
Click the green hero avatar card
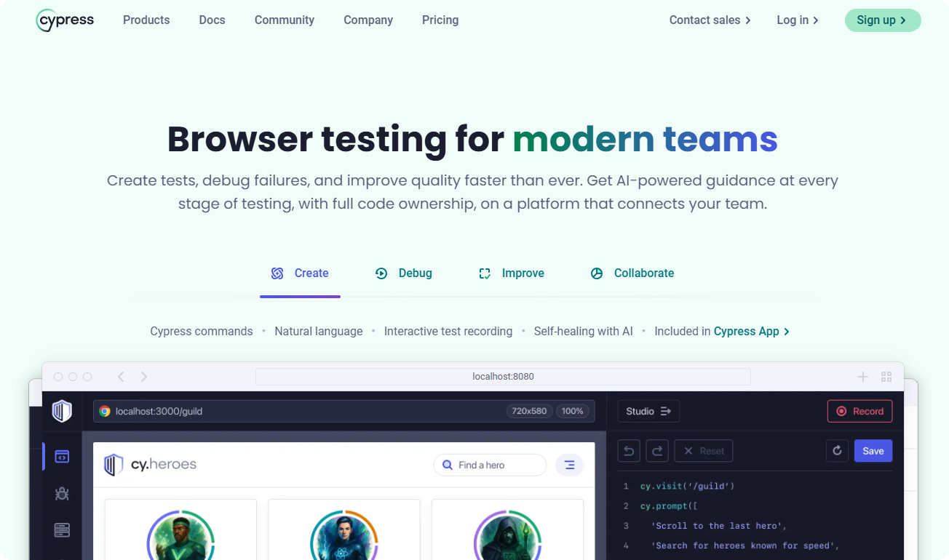point(180,529)
